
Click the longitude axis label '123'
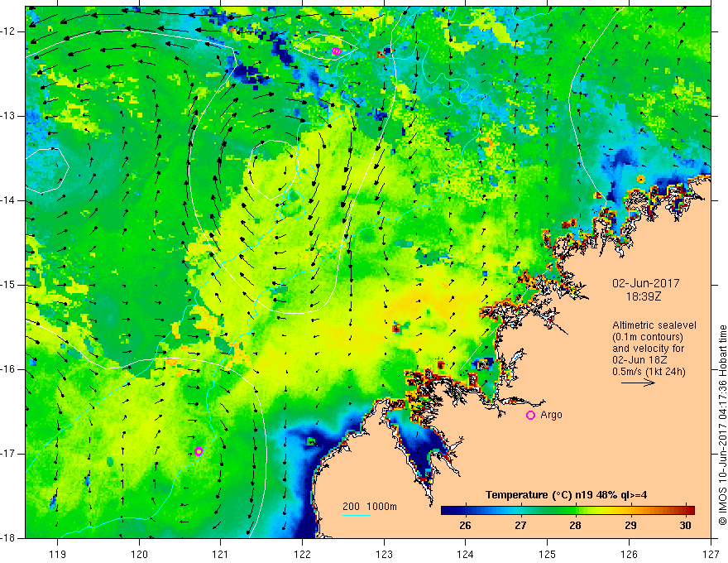pyautogui.click(x=384, y=554)
